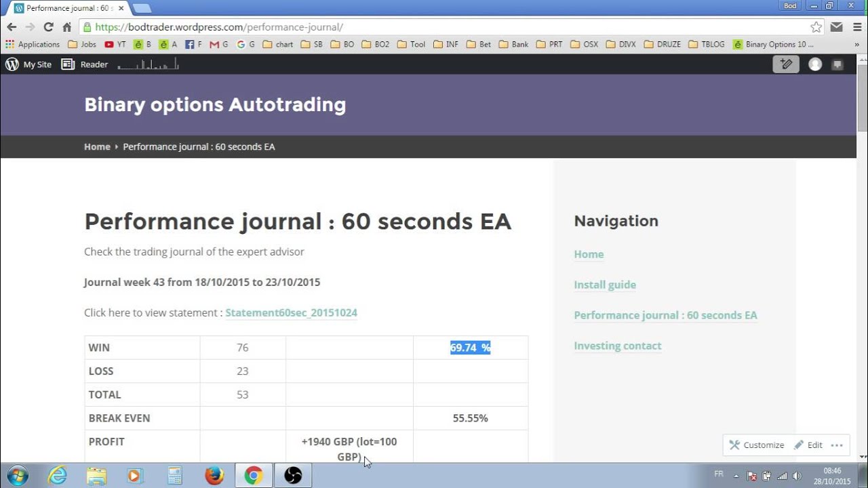Open Home in the Navigation sidebar
868x488 pixels.
click(x=589, y=254)
